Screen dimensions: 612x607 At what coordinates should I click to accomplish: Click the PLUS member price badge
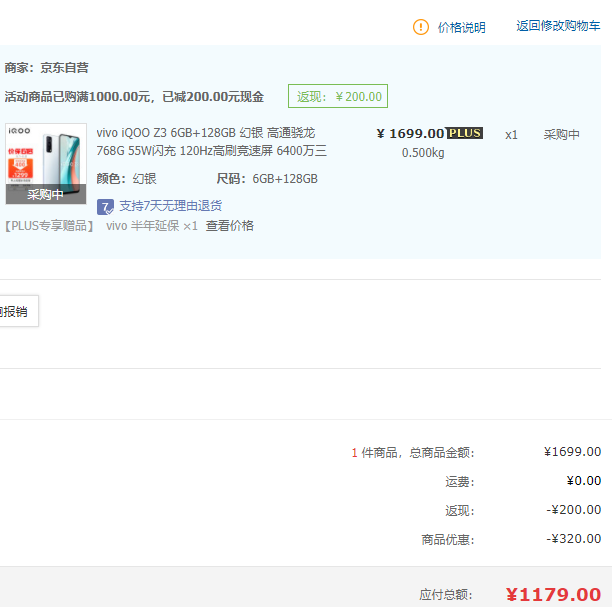pyautogui.click(x=465, y=133)
